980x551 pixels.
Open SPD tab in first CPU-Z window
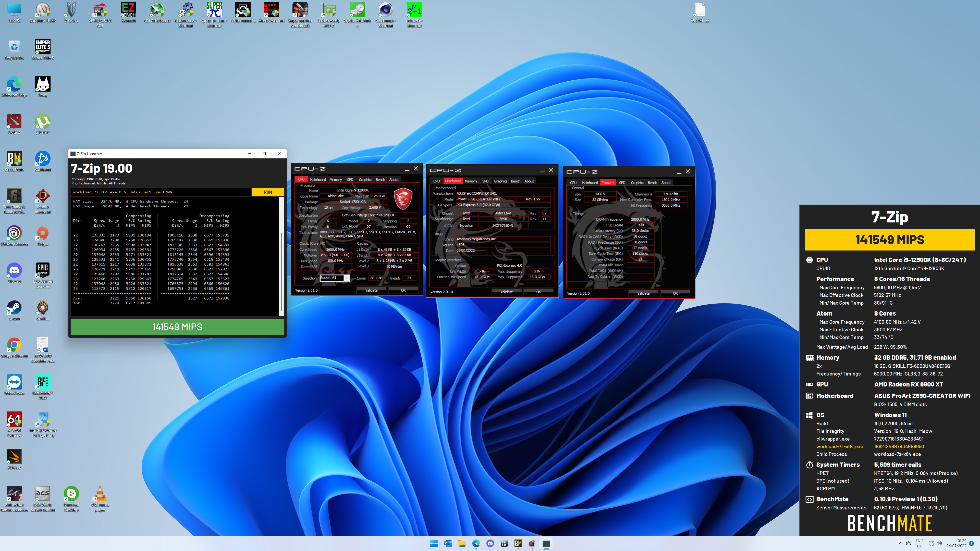pos(350,180)
